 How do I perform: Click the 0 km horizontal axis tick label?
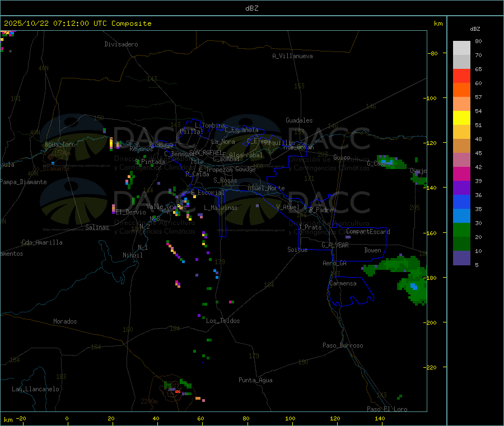(x=67, y=418)
